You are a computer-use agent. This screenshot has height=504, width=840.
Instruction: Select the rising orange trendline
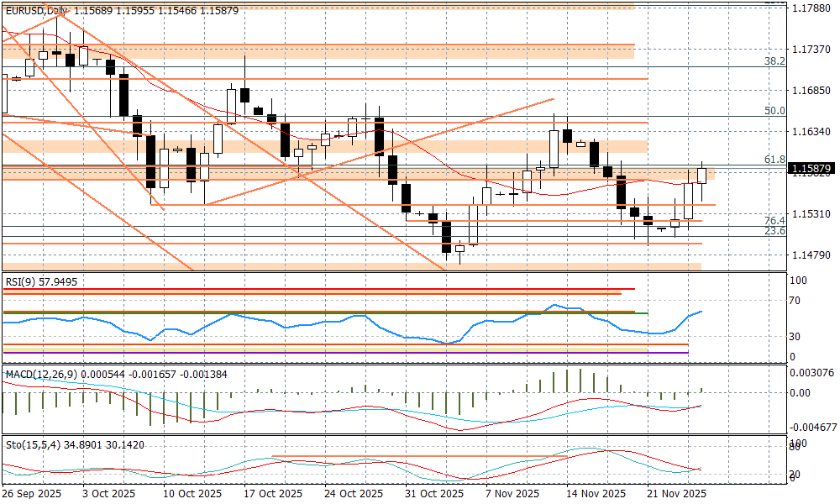tap(378, 153)
